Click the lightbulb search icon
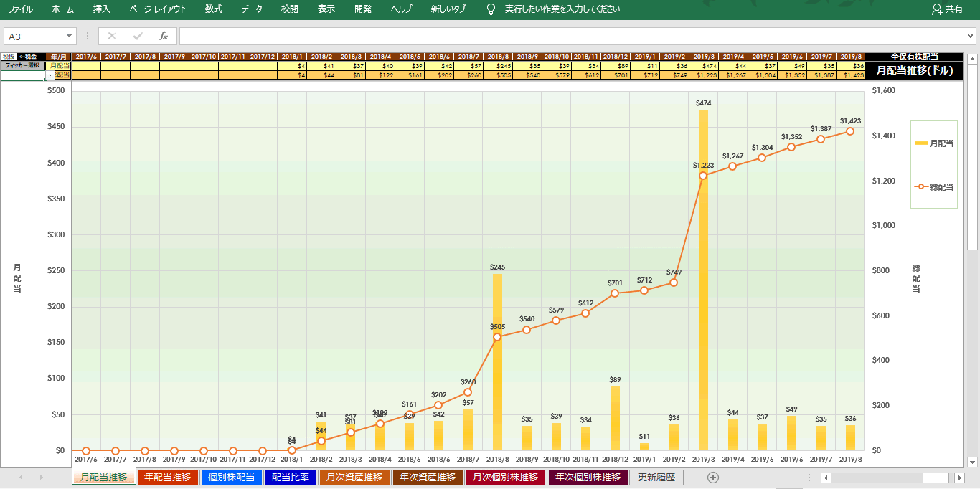 pyautogui.click(x=491, y=9)
